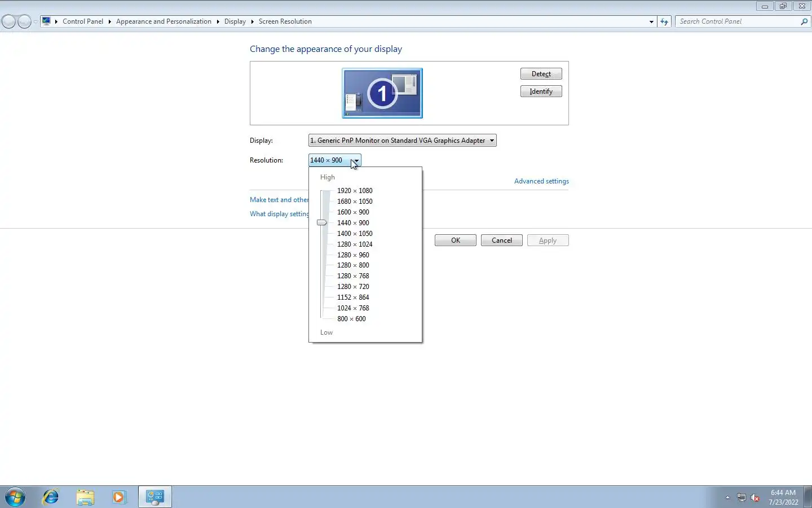The image size is (812, 508).
Task: Open the Display monitor dropdown
Action: click(x=402, y=141)
